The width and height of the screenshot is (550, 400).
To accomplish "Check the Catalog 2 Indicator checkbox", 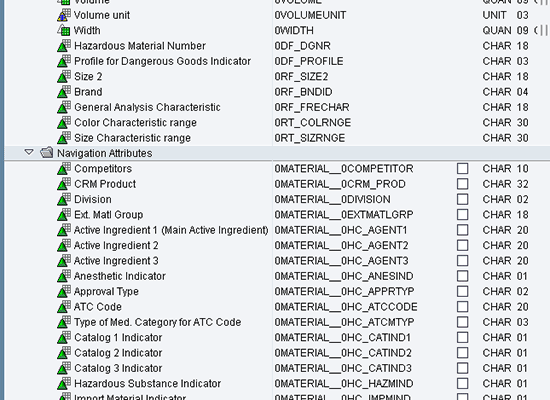I will click(x=463, y=353).
